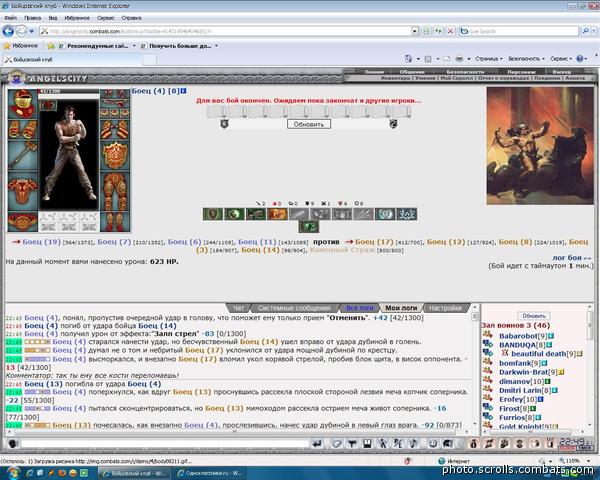Click the enter arrow send icon in chat bar

(317, 444)
